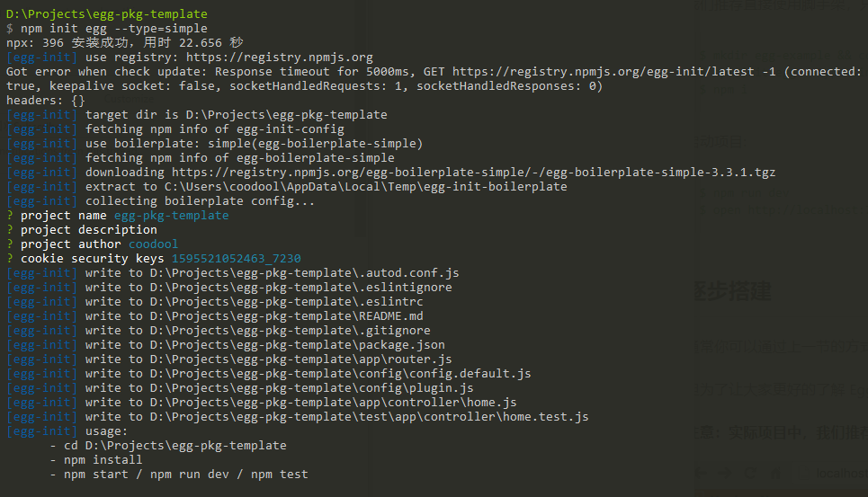This screenshot has height=497, width=868.
Task: Click the project name answer egg-pkg-template
Action: point(172,216)
